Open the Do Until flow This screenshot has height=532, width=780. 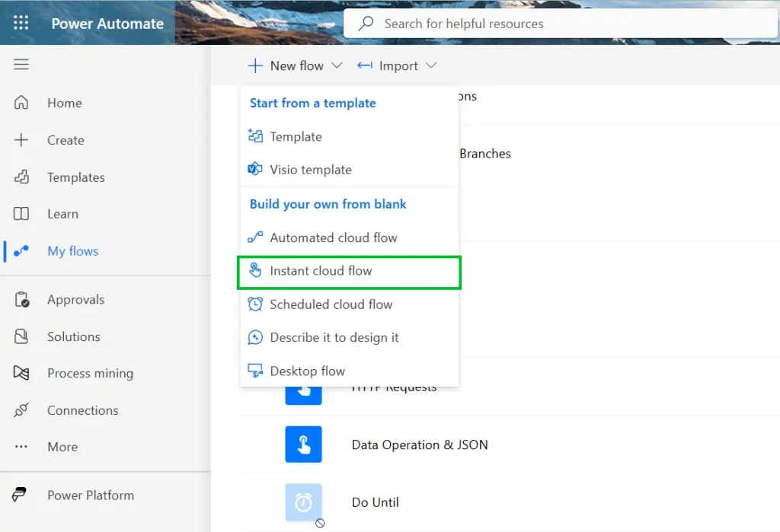[375, 502]
